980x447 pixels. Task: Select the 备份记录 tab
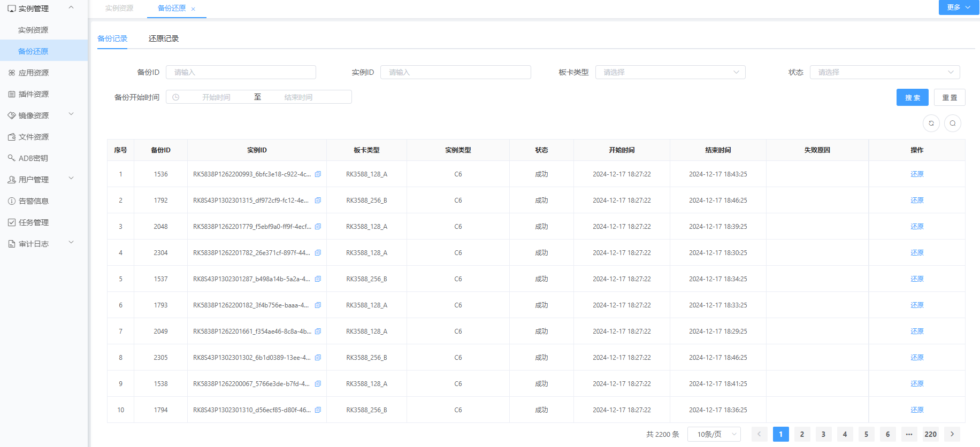[112, 38]
